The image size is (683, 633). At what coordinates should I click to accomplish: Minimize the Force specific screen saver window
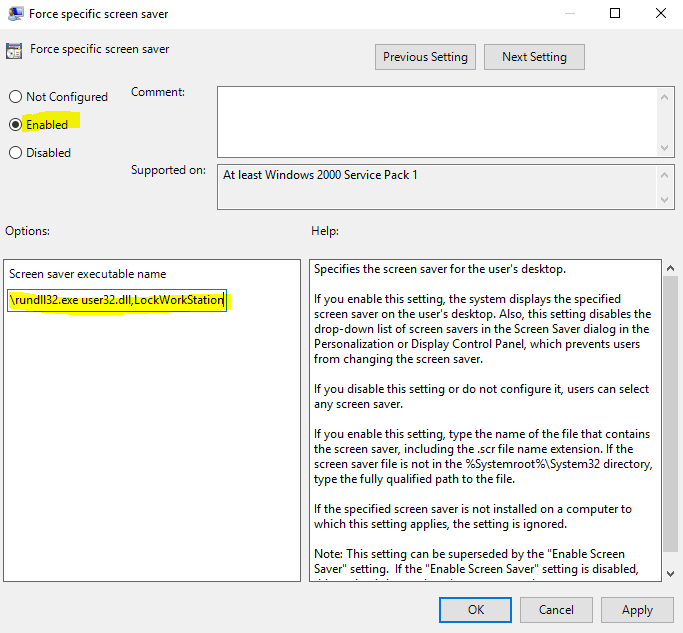click(570, 14)
